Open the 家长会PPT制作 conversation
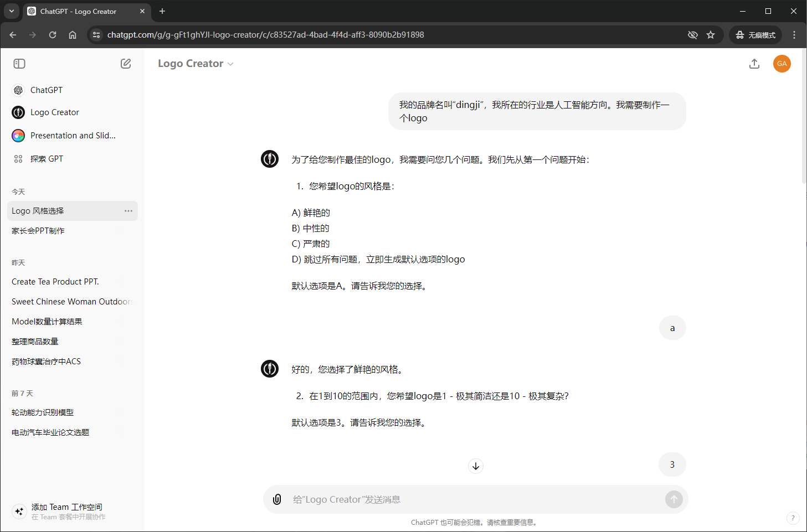The width and height of the screenshot is (807, 532). click(x=38, y=231)
